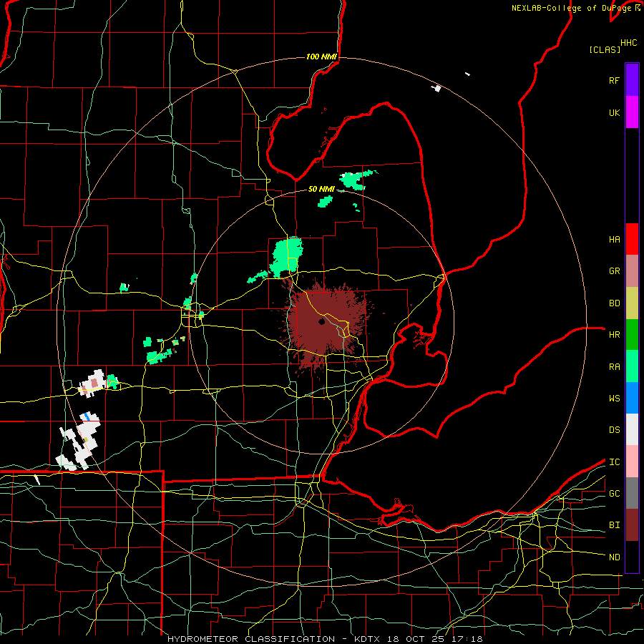Screen dimensions: 644x644
Task: Click the 50 NMI range ring label
Action: click(x=321, y=189)
